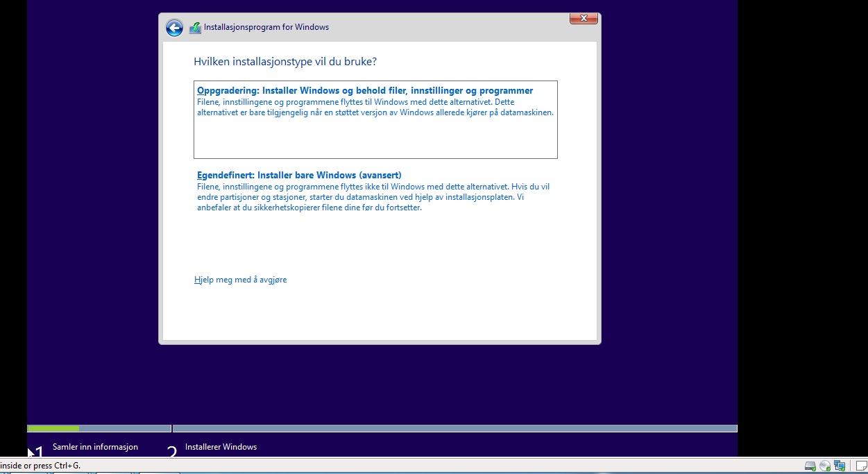This screenshot has width=868, height=474.
Task: Click the message log note icon
Action: point(861,466)
